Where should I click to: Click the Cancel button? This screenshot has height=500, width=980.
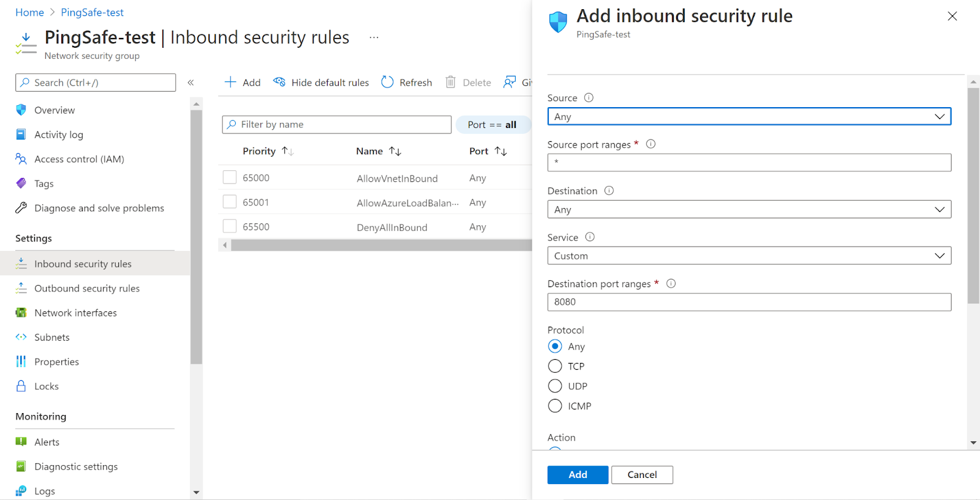(x=641, y=475)
